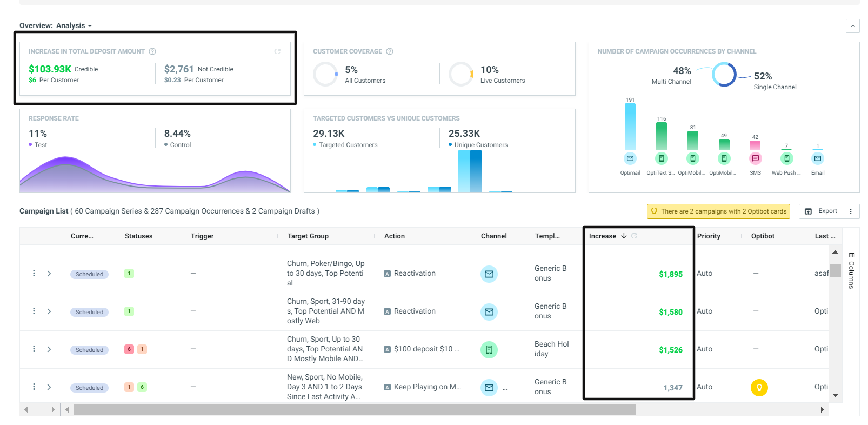Viewport: 868px width, 425px height.
Task: Click the Optimail channel icon in chart
Action: pos(630,158)
